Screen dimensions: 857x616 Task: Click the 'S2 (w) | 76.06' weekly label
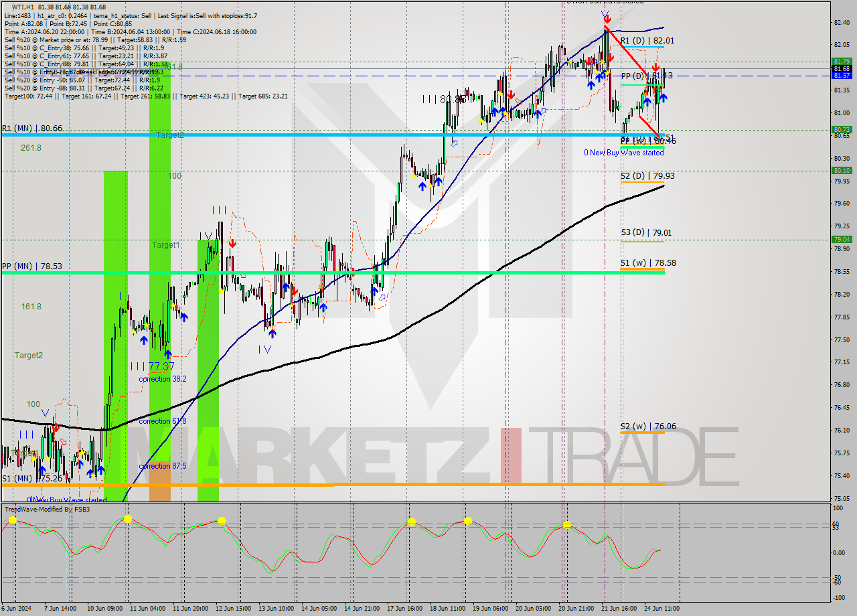[648, 426]
